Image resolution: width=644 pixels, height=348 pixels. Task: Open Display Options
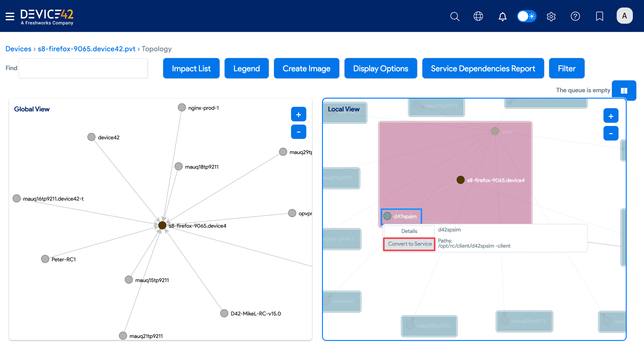coord(380,69)
